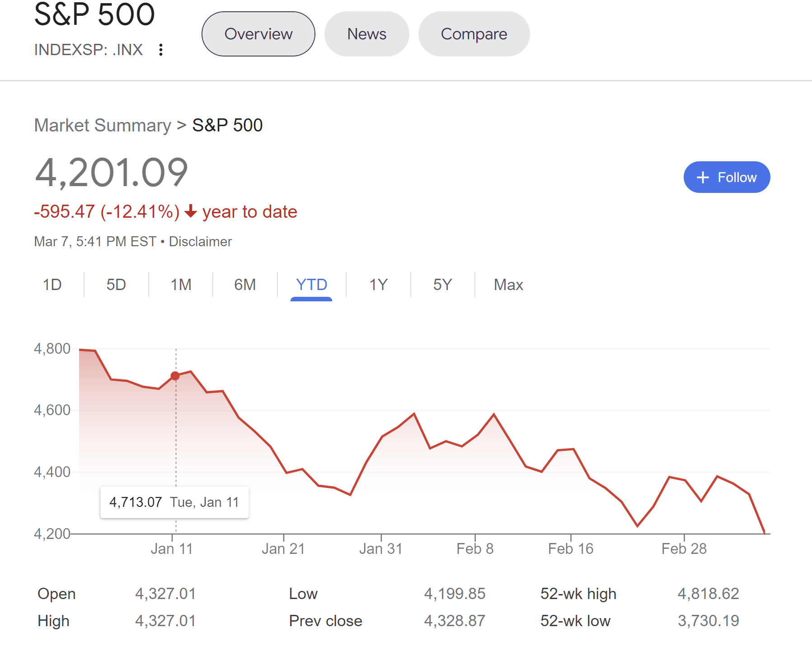
Task: Click the red Jan 11 data point marker
Action: 175,376
